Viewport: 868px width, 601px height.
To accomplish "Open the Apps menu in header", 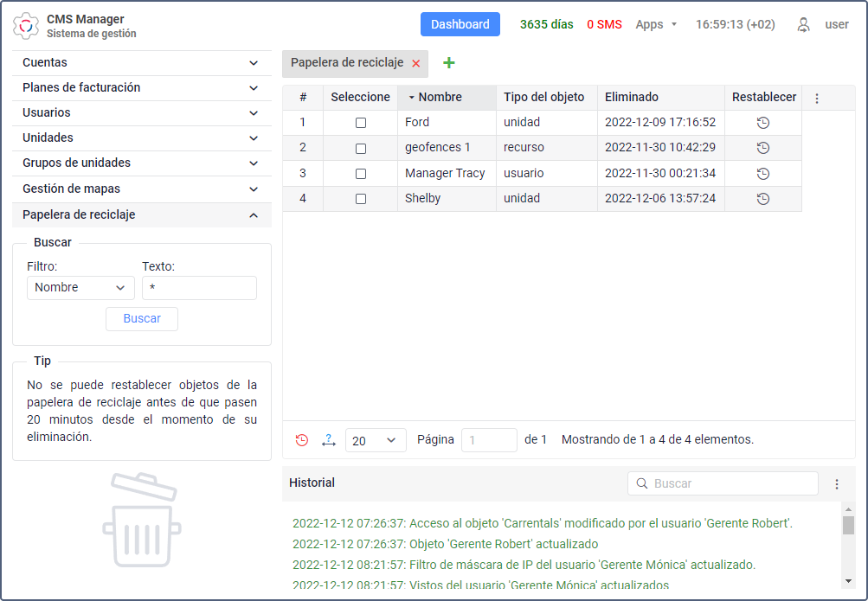I will click(656, 24).
